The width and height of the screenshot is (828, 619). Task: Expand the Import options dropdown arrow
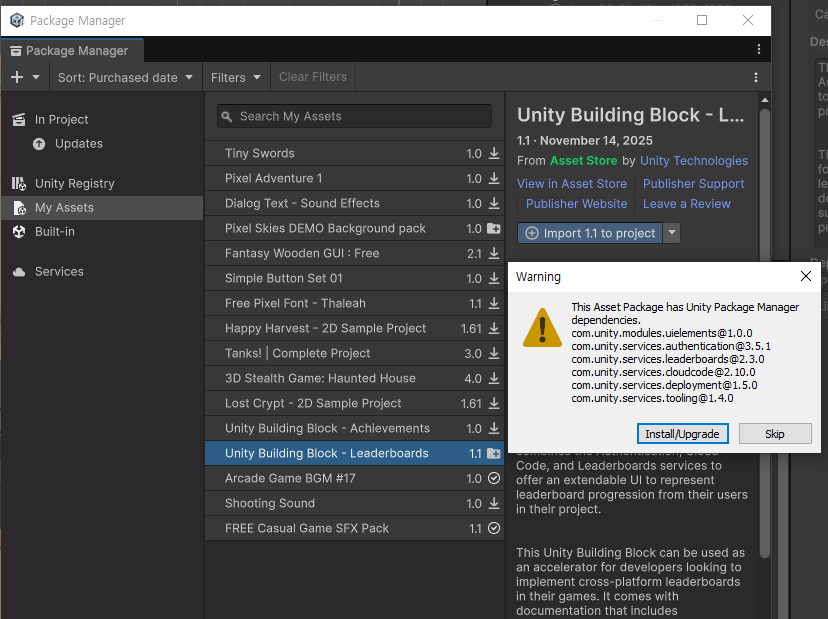(672, 233)
